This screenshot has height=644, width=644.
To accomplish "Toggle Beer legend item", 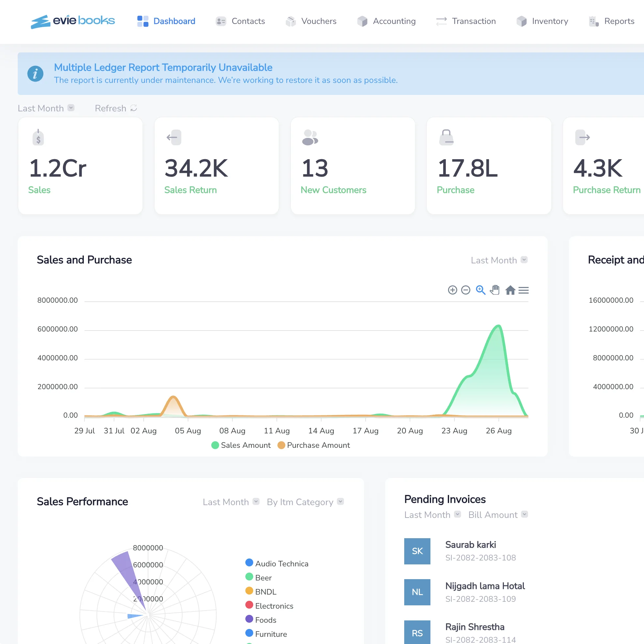I will [258, 577].
